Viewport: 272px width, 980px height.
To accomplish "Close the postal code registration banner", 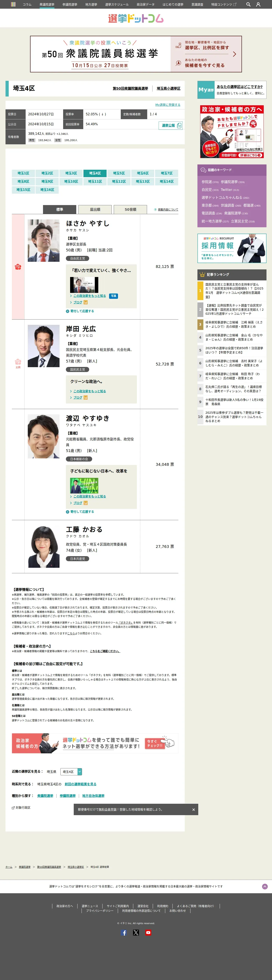I will pos(194,810).
